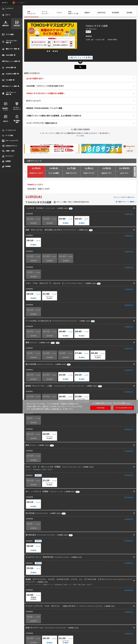Select the 17:40 爆弾 showtime

[x=82, y=355]
